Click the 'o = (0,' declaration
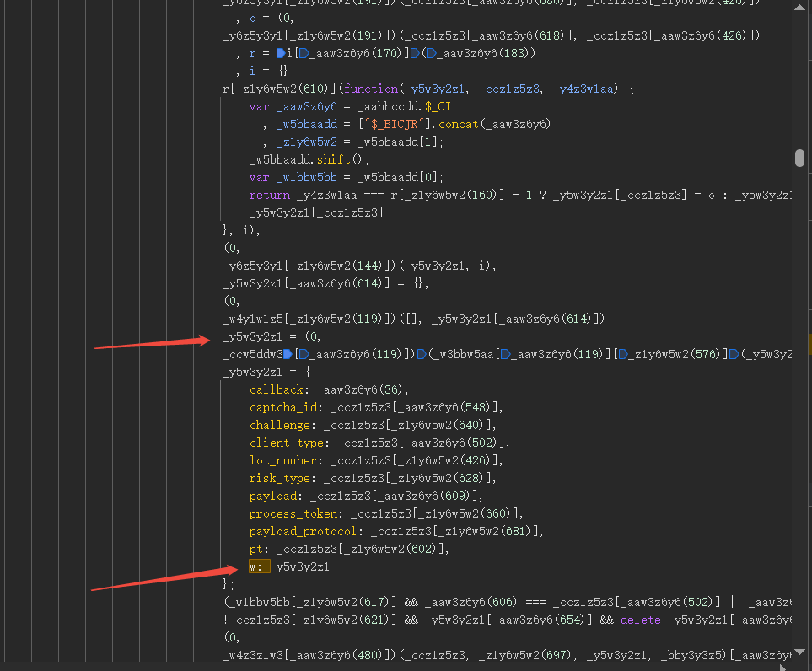 click(272, 18)
